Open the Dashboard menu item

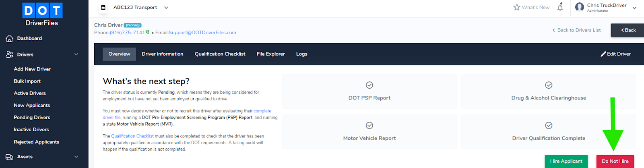click(29, 38)
